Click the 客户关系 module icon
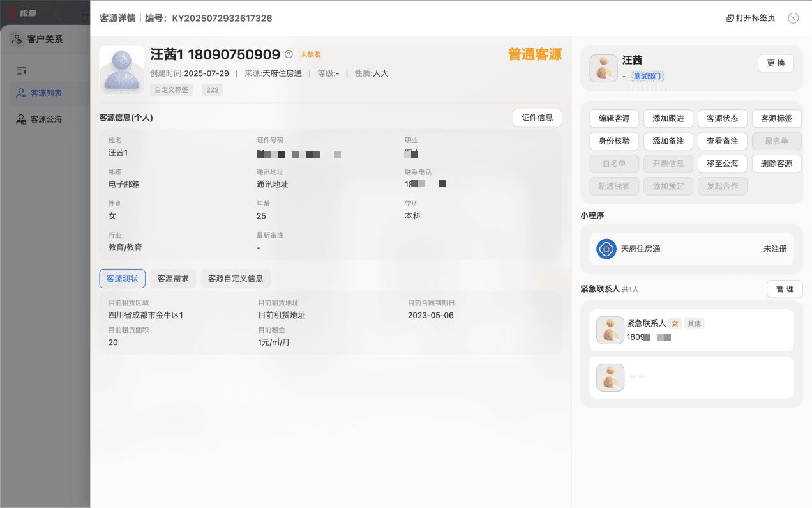Viewport: 812px width, 508px height. tap(17, 39)
